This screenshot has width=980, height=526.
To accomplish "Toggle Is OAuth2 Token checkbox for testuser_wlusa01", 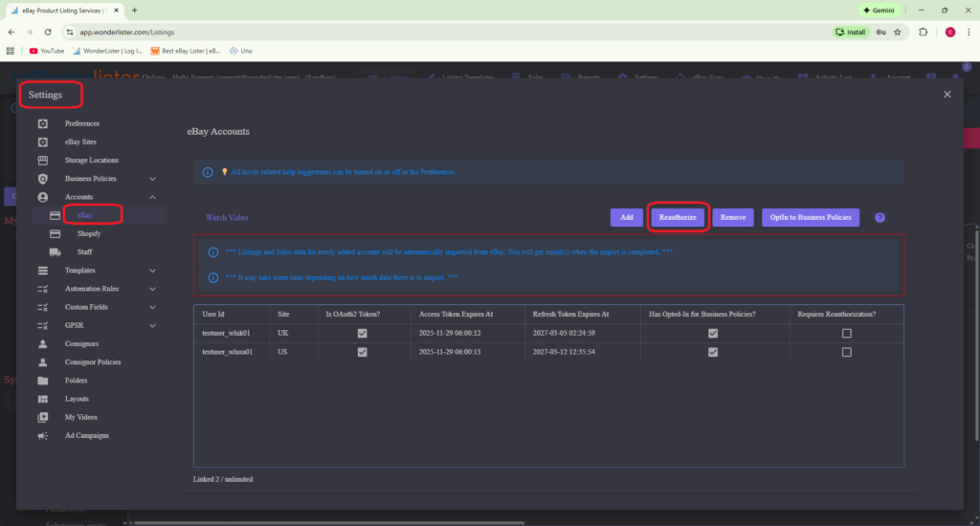I will pos(362,352).
